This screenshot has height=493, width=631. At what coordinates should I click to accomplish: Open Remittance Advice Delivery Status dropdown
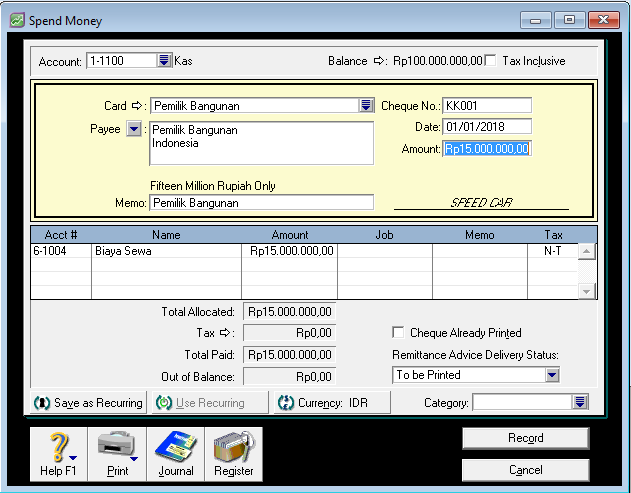pos(552,375)
